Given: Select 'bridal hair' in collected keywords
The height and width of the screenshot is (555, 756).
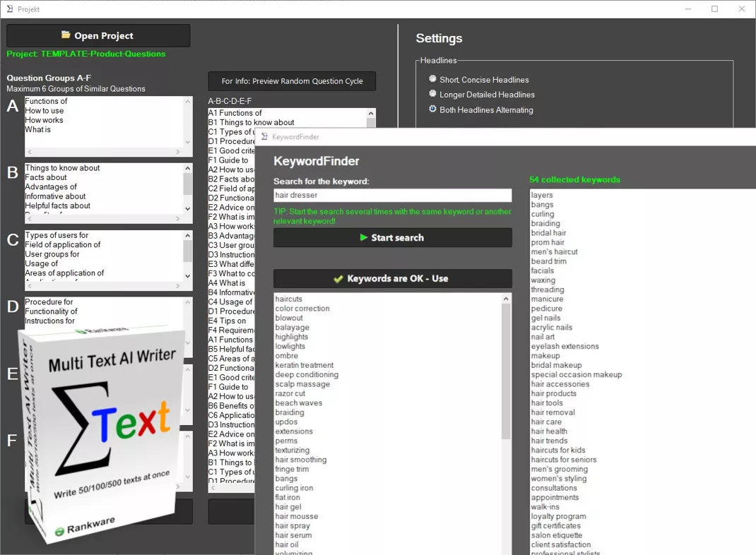Looking at the screenshot, I should [549, 233].
